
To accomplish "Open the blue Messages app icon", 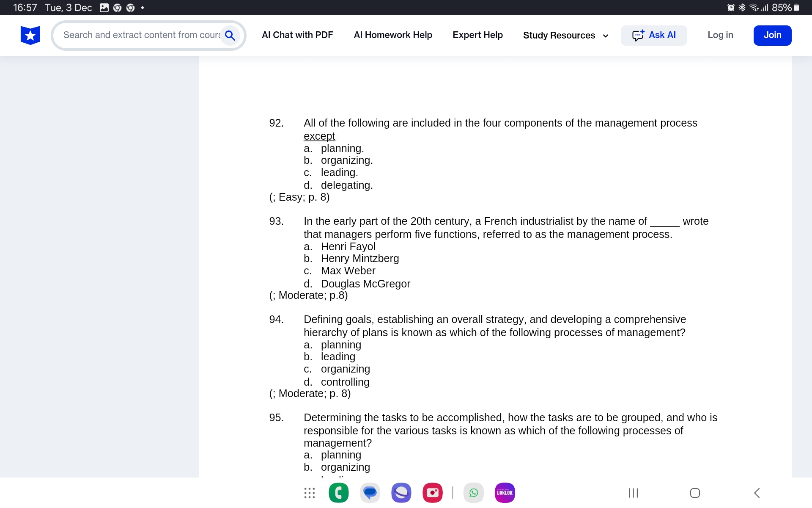I will tap(370, 493).
